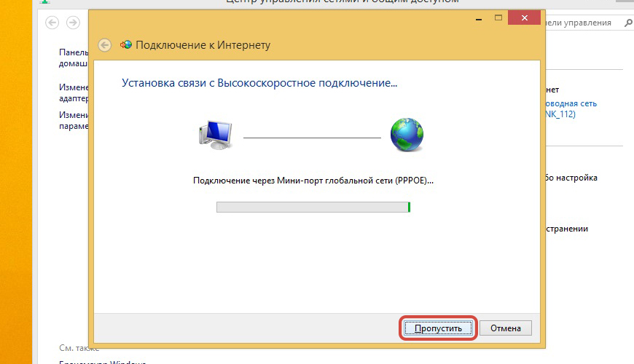The width and height of the screenshot is (634, 364).
Task: Maximize the connection wizard window
Action: (498, 17)
